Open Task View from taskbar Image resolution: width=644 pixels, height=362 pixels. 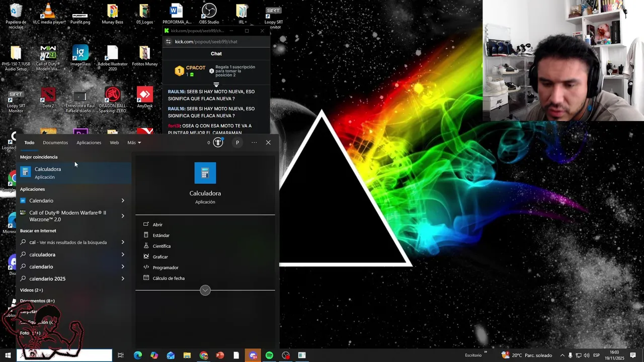(x=121, y=355)
